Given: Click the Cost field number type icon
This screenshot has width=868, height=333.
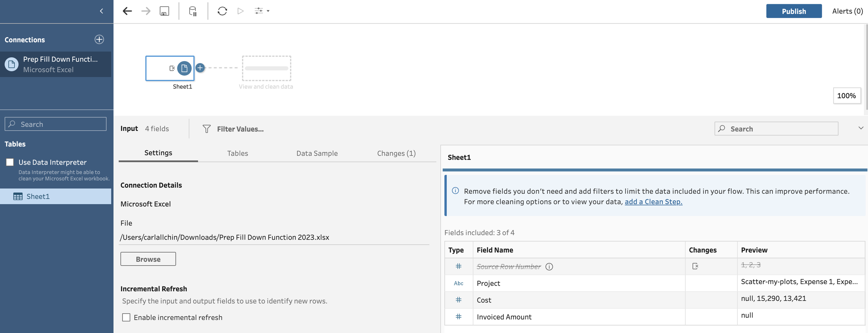Looking at the screenshot, I should click(458, 300).
